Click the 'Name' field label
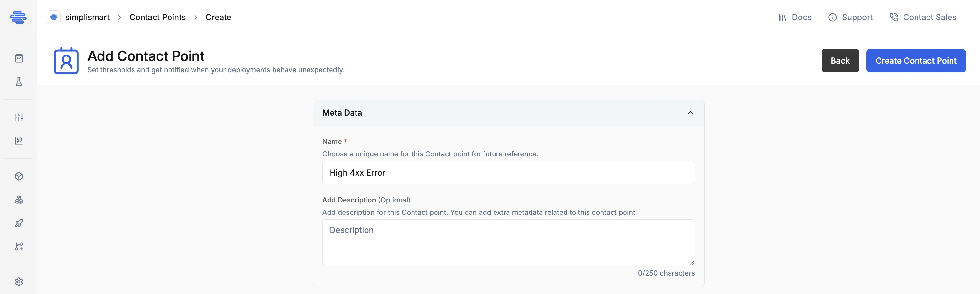 click(x=332, y=142)
